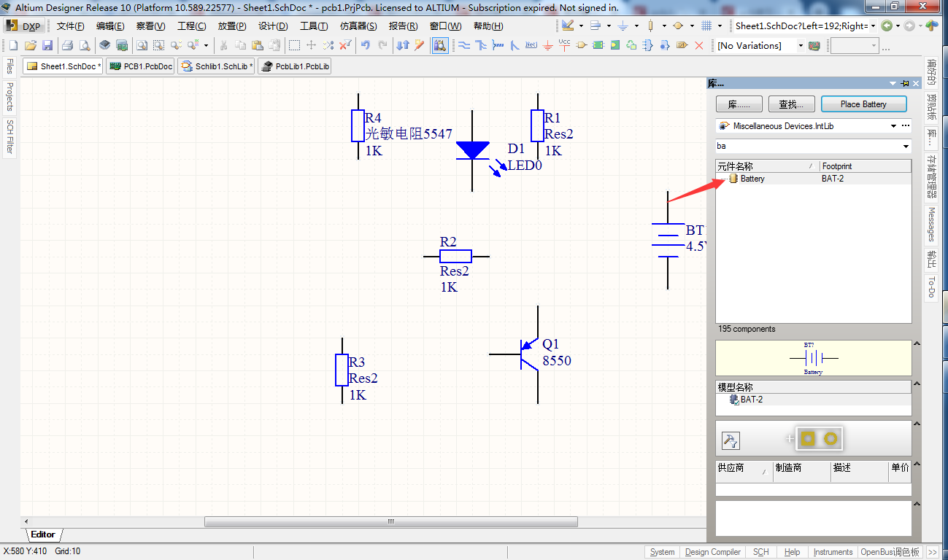Open the Miscellaneous Devices.IntLib library dropdown
The width and height of the screenshot is (948, 560).
[x=893, y=125]
